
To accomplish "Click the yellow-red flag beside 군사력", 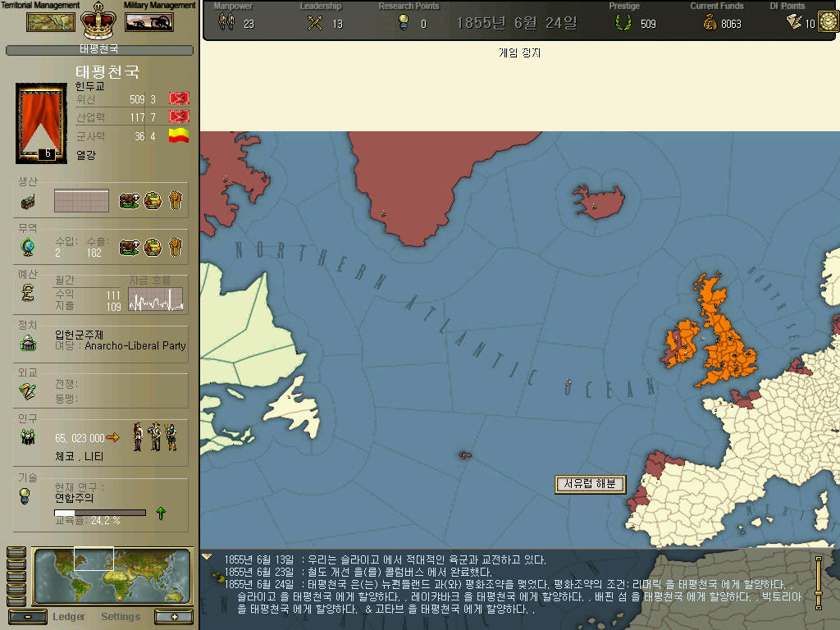I will click(179, 135).
